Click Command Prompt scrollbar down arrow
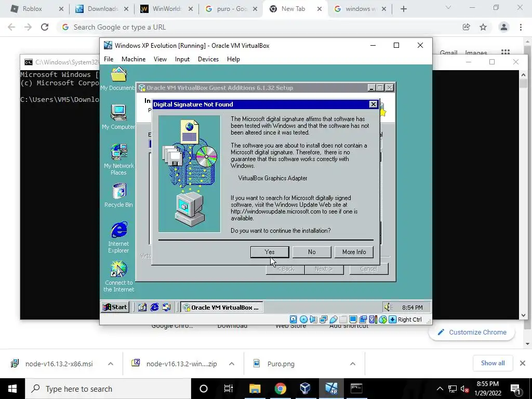Image resolution: width=532 pixels, height=399 pixels. 523,315
